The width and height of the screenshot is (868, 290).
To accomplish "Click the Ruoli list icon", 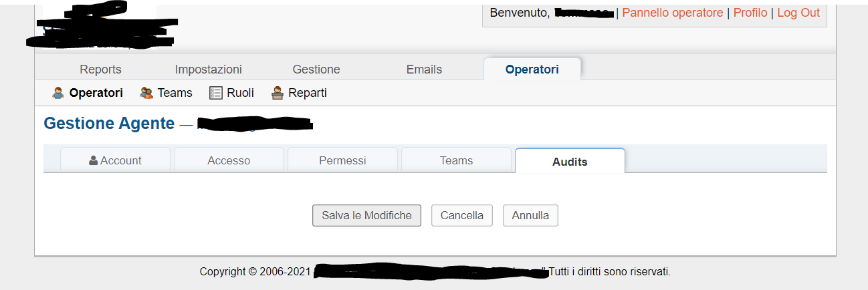I will (x=215, y=93).
